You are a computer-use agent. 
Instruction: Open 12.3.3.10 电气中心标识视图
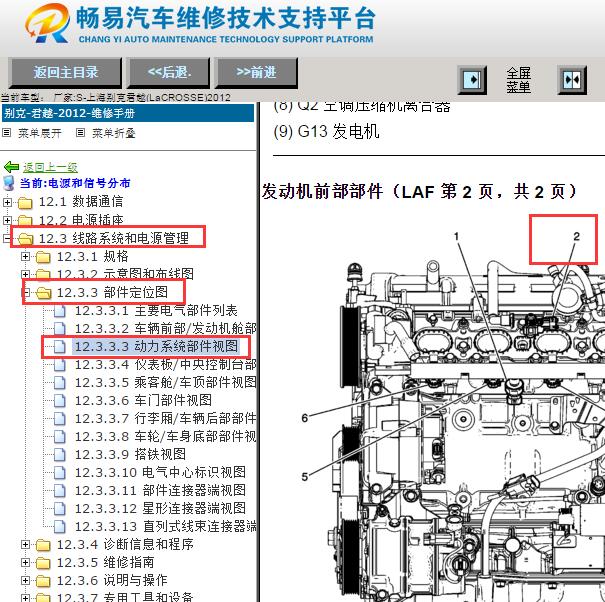pyautogui.click(x=160, y=472)
